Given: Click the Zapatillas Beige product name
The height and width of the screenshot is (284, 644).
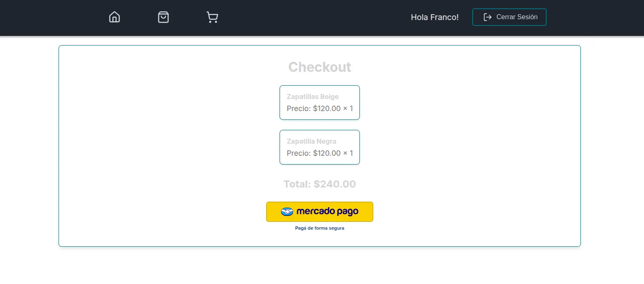Looking at the screenshot, I should click(313, 96).
